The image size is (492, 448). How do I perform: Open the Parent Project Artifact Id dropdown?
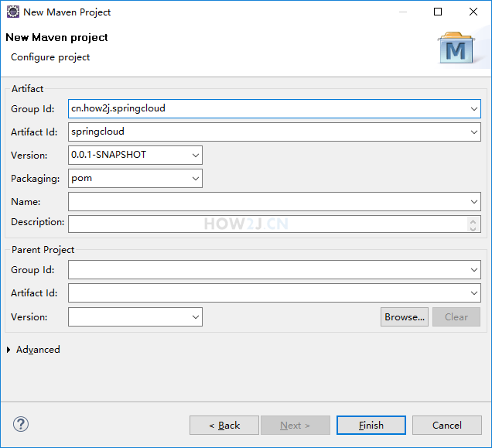pyautogui.click(x=474, y=293)
